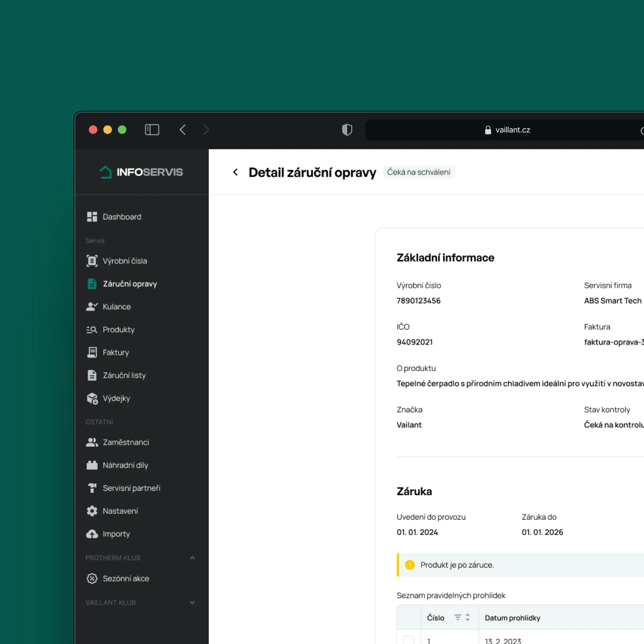Click the Výrobní čísla scanner icon
This screenshot has width=644, height=644.
coord(92,261)
